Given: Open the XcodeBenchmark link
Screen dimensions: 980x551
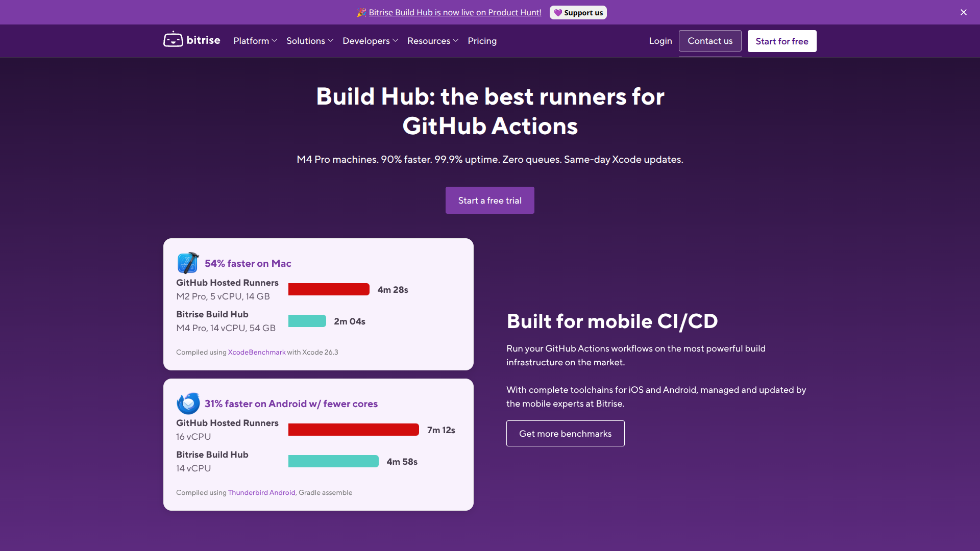Looking at the screenshot, I should coord(257,352).
